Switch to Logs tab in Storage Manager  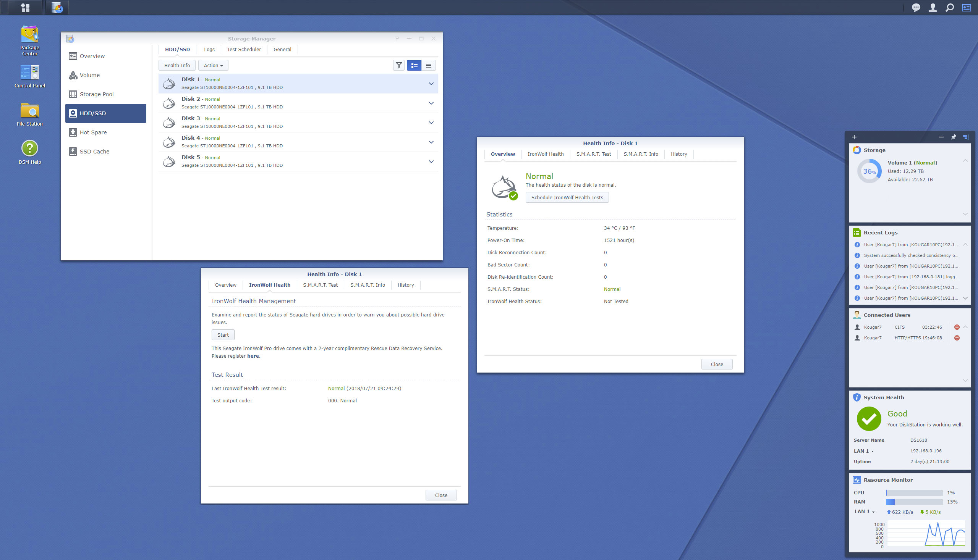[209, 50]
